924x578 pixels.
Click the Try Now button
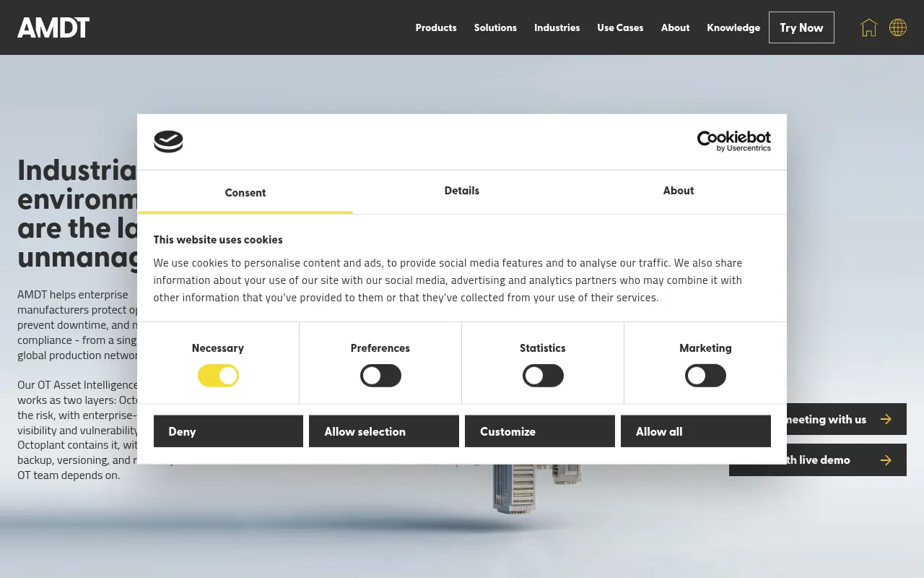click(801, 27)
